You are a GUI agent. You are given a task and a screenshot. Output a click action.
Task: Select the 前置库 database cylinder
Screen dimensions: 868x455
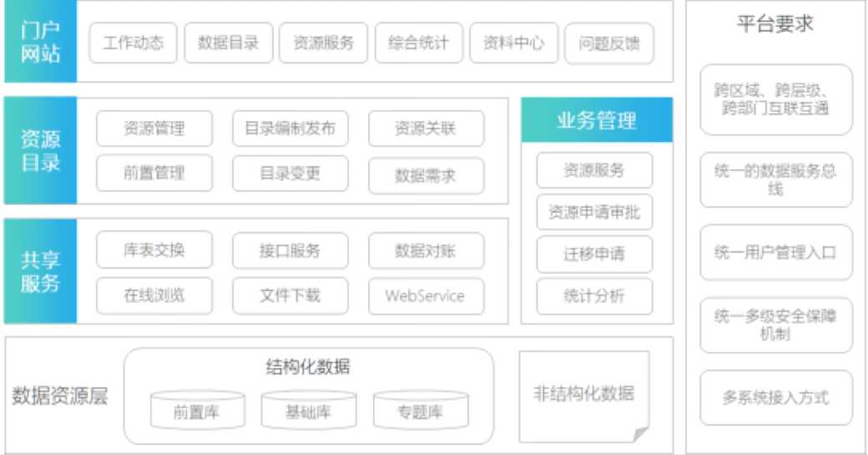[198, 410]
